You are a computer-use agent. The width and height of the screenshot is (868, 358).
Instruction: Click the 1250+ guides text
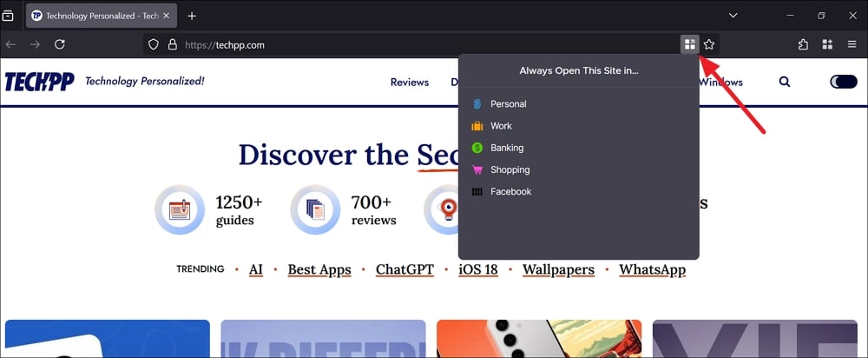coord(240,210)
